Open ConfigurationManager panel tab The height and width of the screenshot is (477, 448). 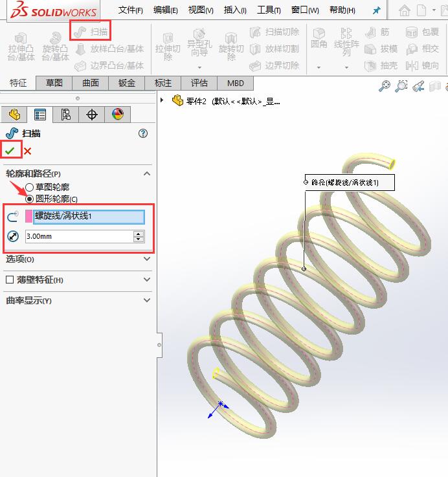click(66, 115)
